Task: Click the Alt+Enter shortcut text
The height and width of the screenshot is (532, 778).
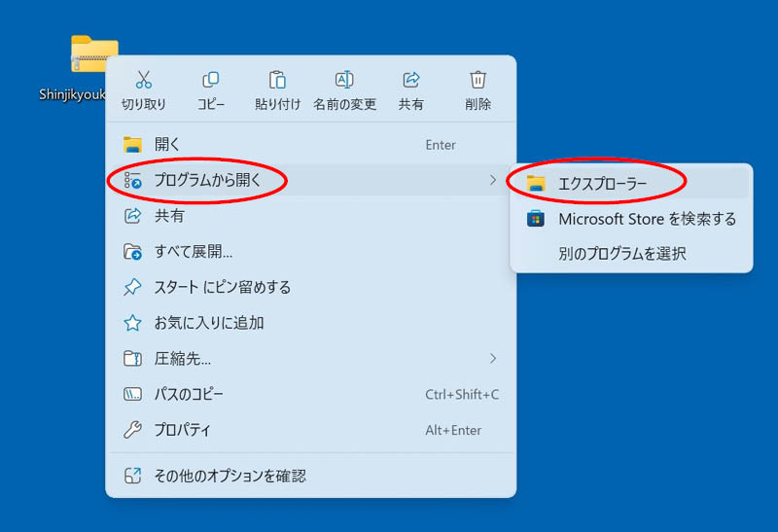Action: [453, 430]
